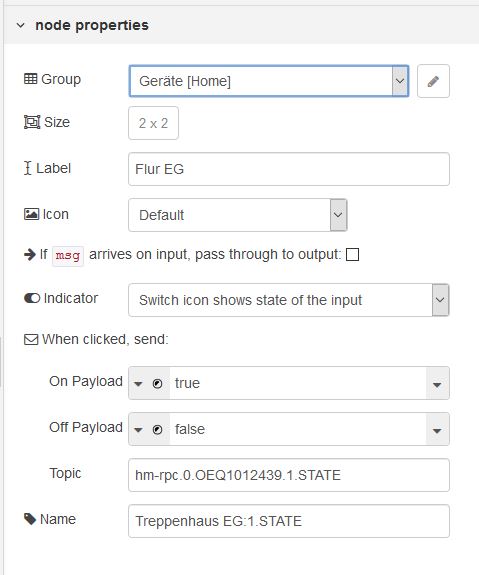Enable pass msg through to output checkbox
This screenshot has height=575, width=479.
pyautogui.click(x=352, y=254)
